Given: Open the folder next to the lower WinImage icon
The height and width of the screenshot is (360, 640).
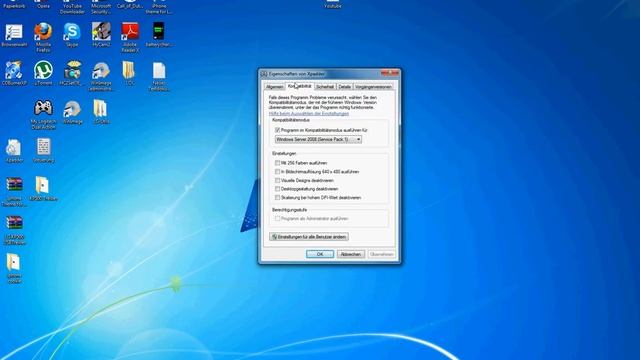Looking at the screenshot, I should [100, 111].
